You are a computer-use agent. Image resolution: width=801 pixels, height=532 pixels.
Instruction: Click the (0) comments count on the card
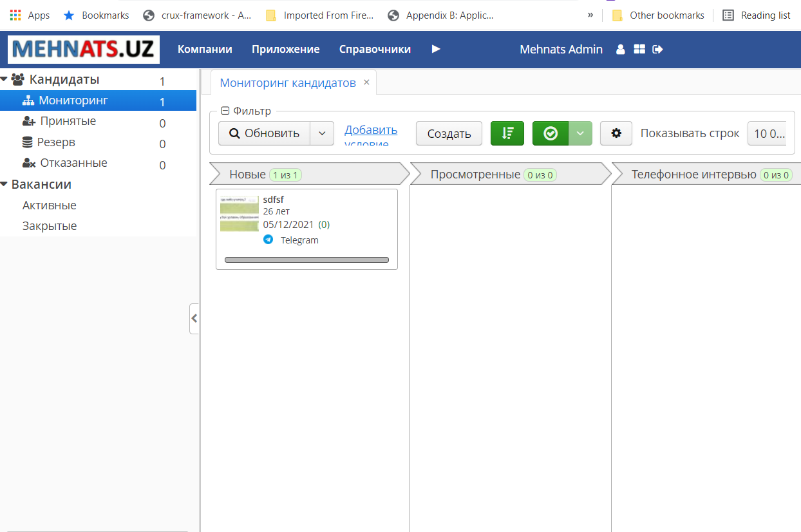click(324, 224)
